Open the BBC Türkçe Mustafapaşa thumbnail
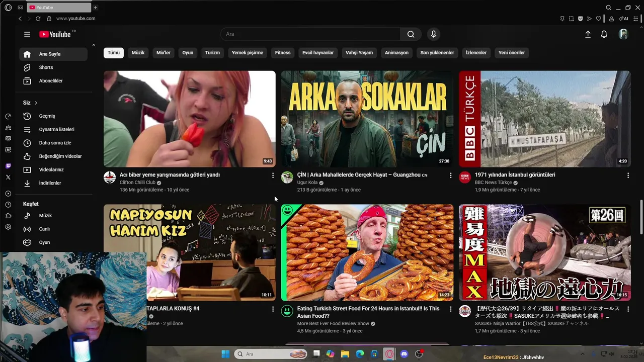Screen dimensions: 644x362 tap(545, 119)
